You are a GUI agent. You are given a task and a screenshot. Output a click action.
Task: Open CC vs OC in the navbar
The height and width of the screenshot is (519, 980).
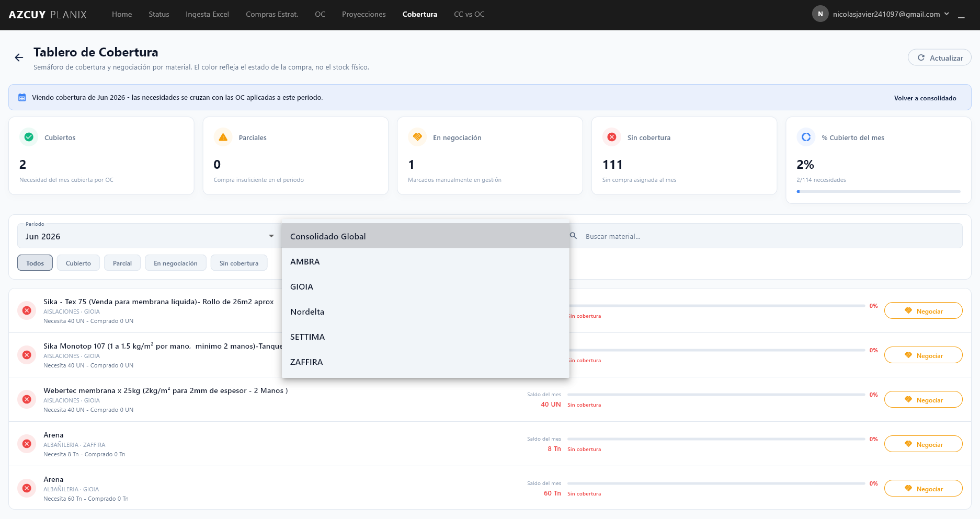point(469,14)
